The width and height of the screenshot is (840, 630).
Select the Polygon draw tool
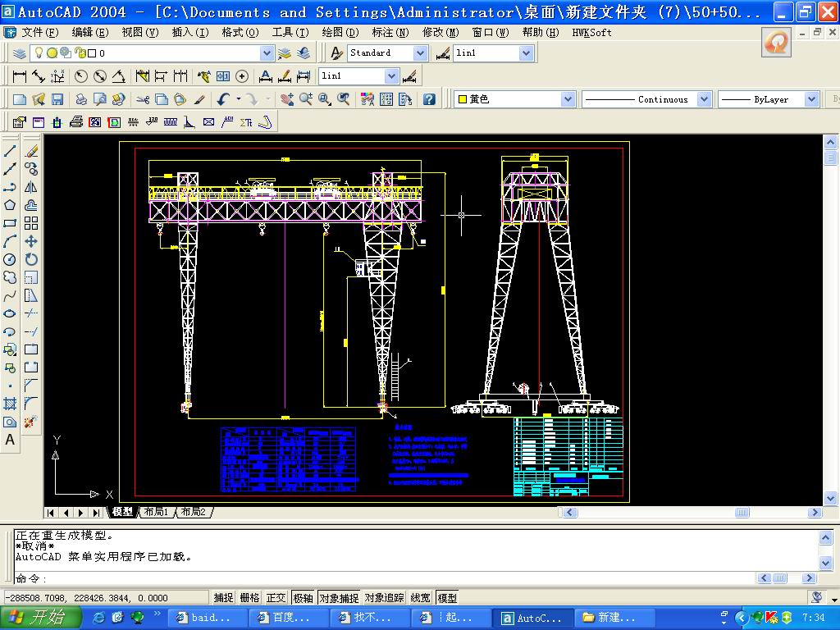10,205
